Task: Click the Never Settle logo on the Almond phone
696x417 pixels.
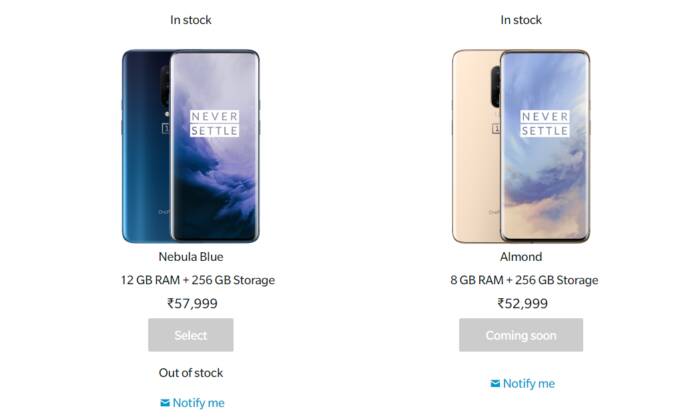Action: [545, 123]
